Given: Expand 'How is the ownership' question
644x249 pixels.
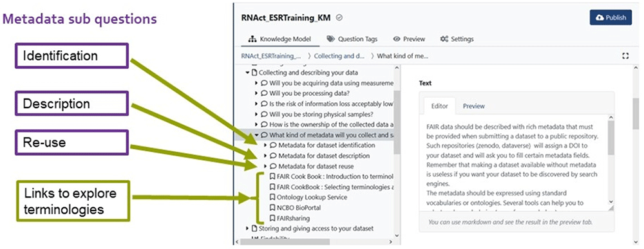Looking at the screenshot, I should (x=257, y=124).
